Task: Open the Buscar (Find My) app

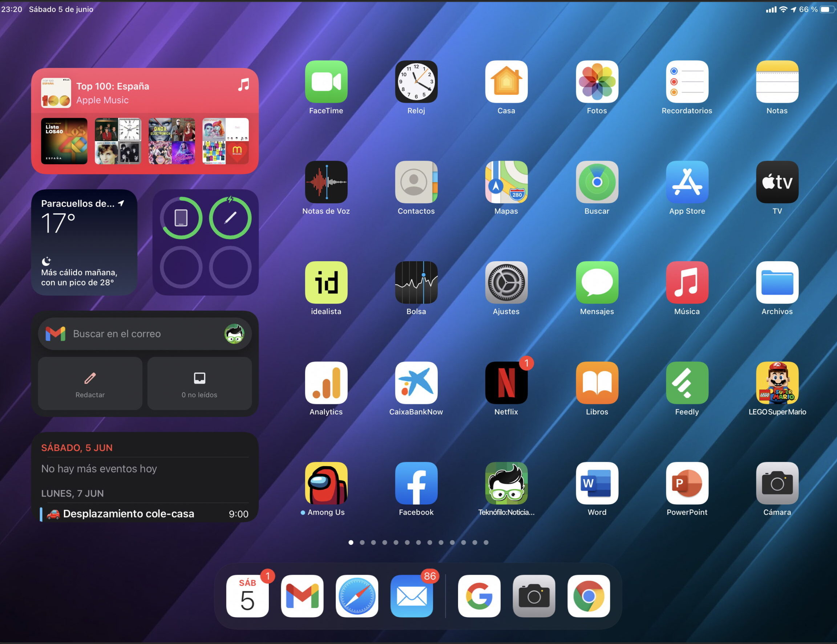Action: (x=597, y=182)
